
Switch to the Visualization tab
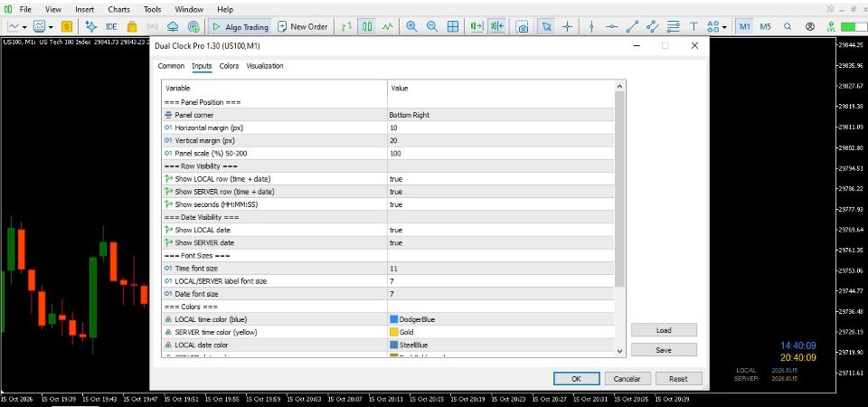(265, 66)
